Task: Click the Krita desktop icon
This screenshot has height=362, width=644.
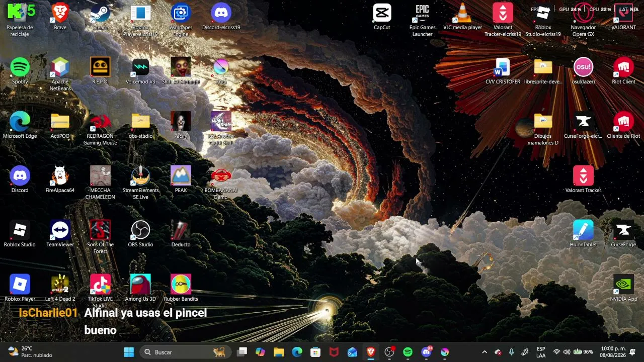Action: pos(221,71)
